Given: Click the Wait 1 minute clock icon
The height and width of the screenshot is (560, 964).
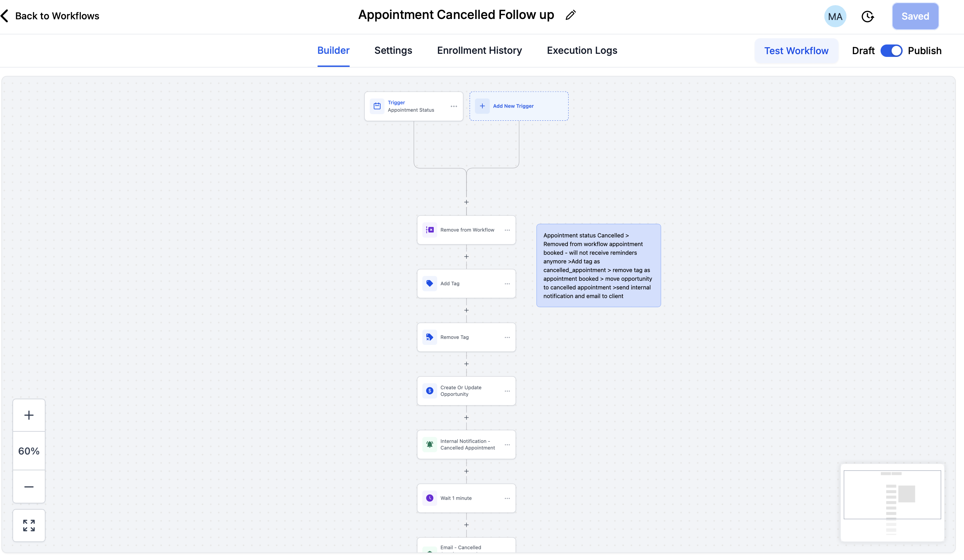Looking at the screenshot, I should pos(430,498).
